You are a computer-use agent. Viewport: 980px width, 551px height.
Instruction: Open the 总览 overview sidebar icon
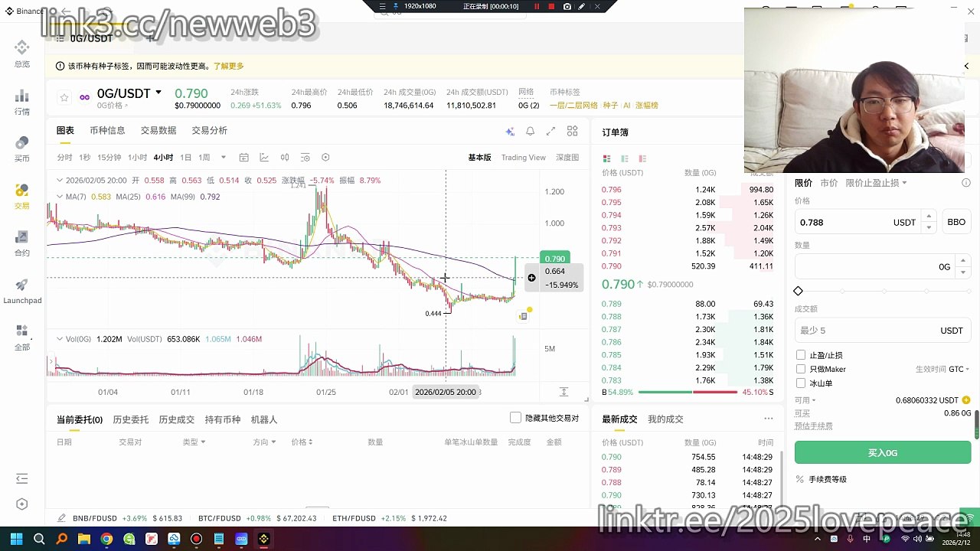pos(22,49)
